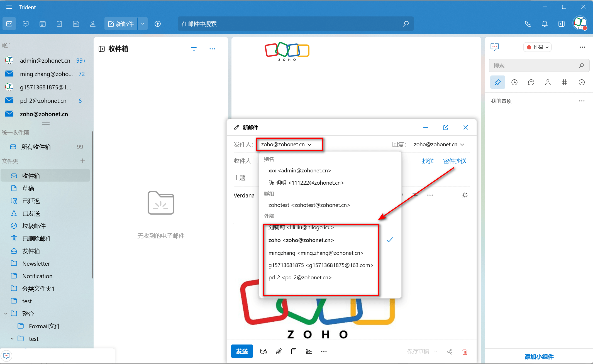Open the Chat module icon in top bar
The width and height of the screenshot is (593, 364).
26,24
